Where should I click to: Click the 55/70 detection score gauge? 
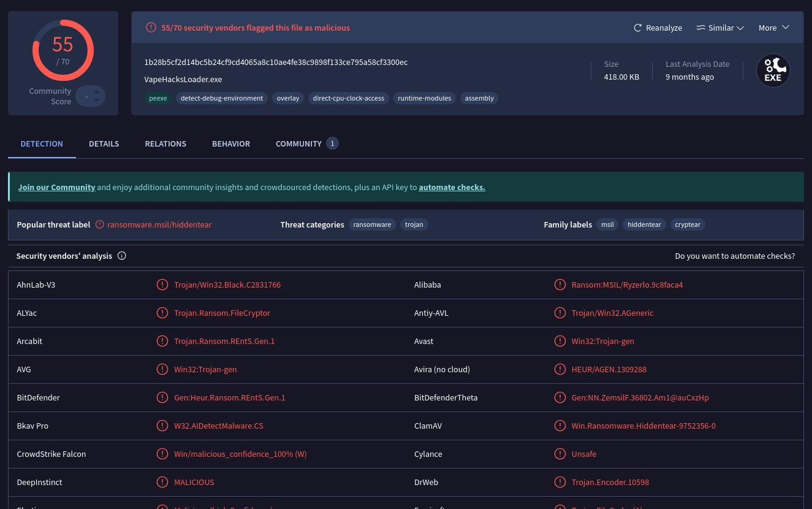point(63,50)
